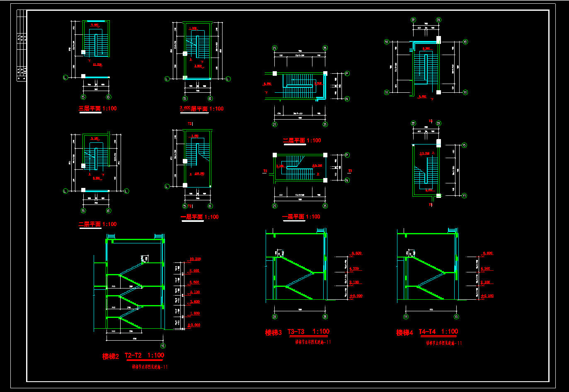This screenshot has width=569, height=392.
Task: Select grid bubble 23 below T3-T3 section
Action: click(274, 317)
